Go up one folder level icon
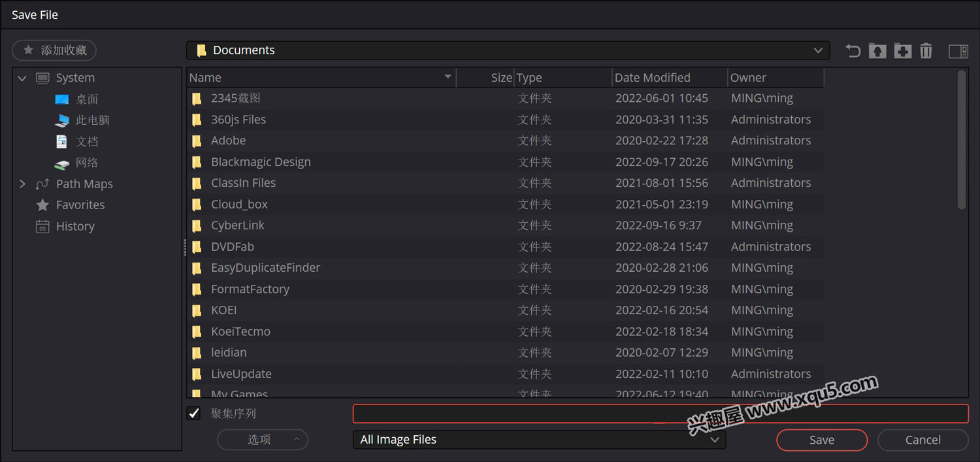The height and width of the screenshot is (462, 980). click(x=877, y=51)
